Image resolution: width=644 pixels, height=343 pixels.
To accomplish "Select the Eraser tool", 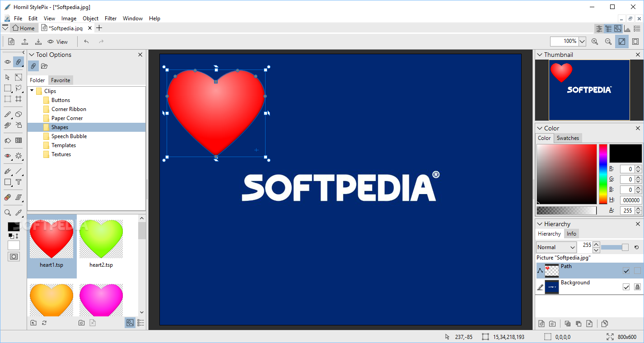I will [19, 115].
